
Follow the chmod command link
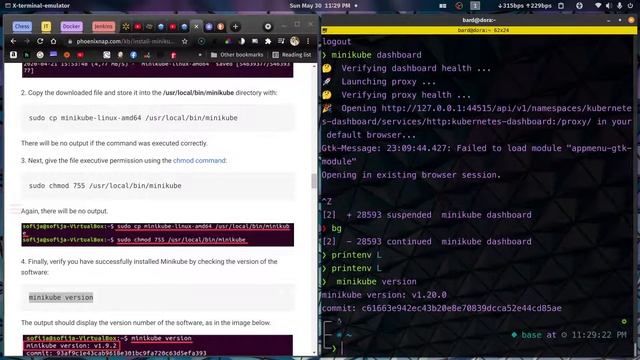click(x=199, y=160)
